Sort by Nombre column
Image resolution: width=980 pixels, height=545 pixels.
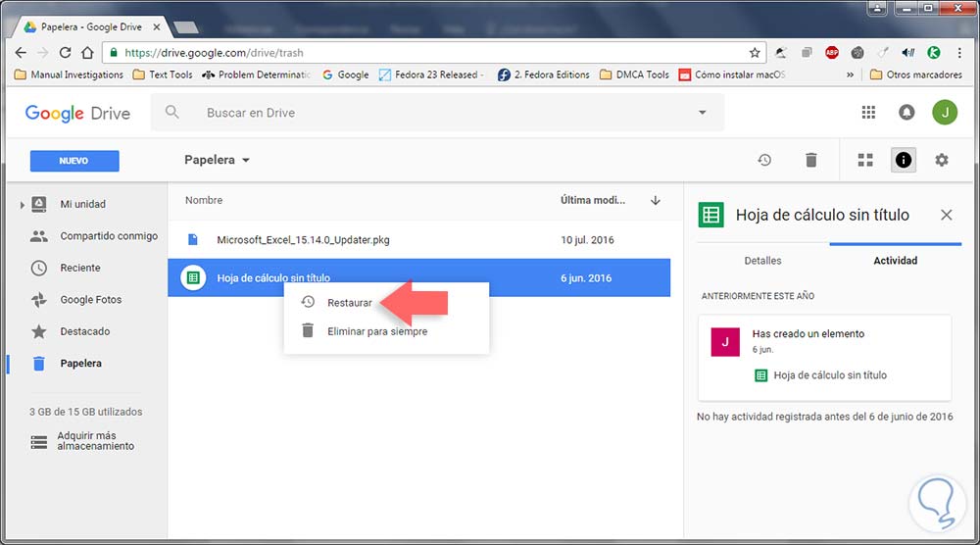click(204, 200)
